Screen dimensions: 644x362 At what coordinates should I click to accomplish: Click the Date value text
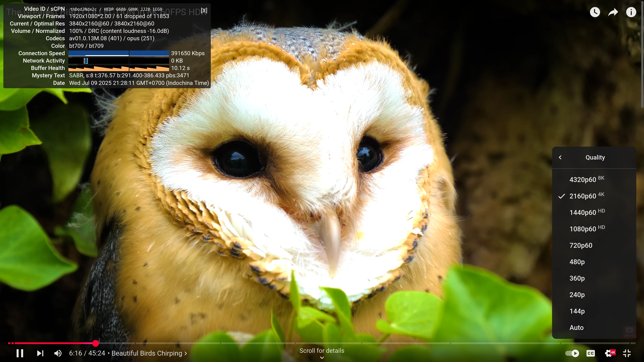coord(139,83)
